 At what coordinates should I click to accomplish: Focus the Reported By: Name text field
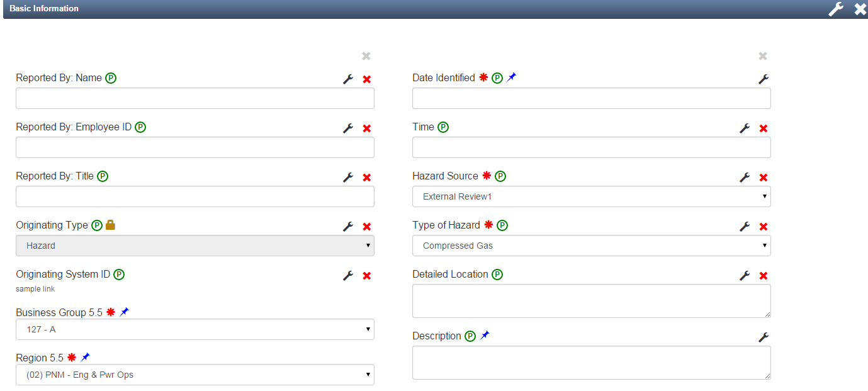pos(195,98)
